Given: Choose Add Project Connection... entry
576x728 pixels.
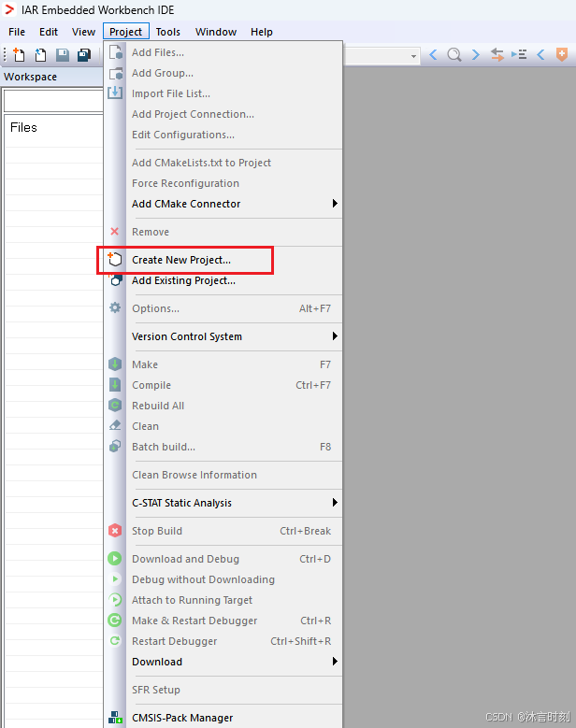Looking at the screenshot, I should click(223, 114).
